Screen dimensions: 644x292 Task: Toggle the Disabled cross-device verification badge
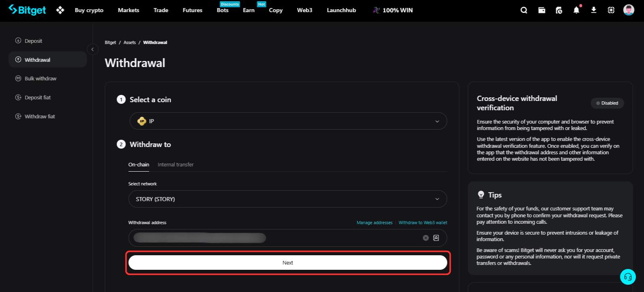(x=607, y=103)
